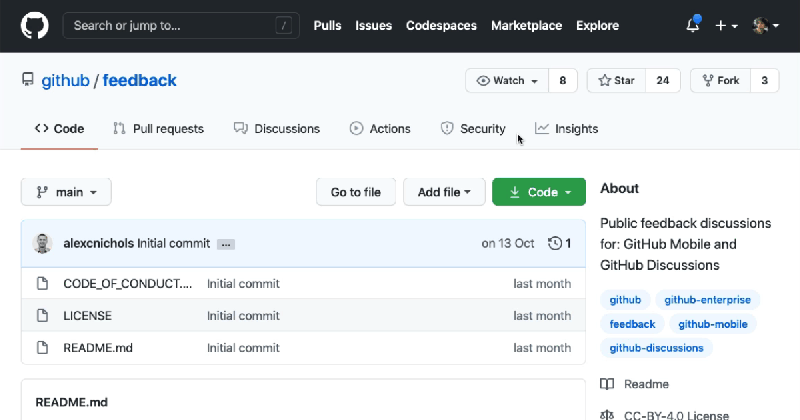This screenshot has width=800, height=420.
Task: Click the feedback topic tag
Action: point(632,324)
